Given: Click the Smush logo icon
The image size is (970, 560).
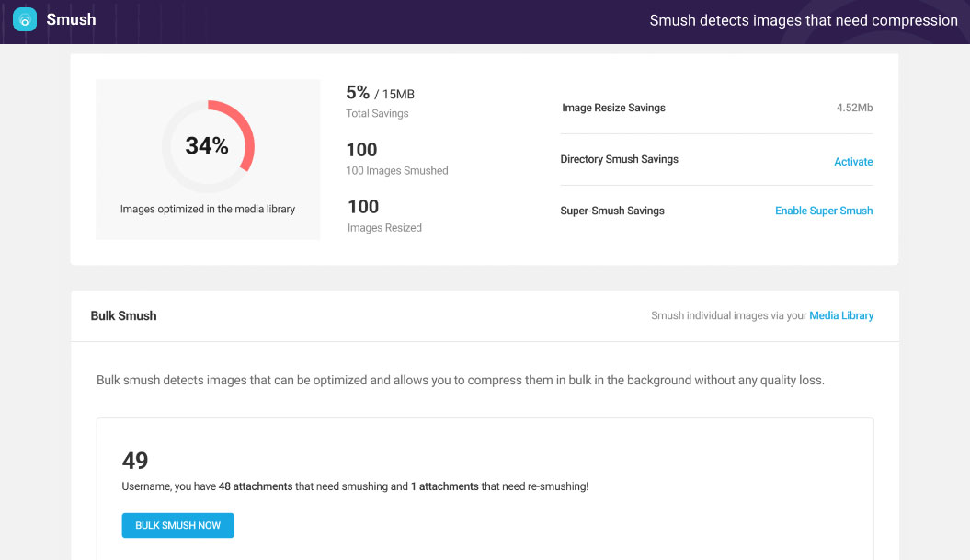Looking at the screenshot, I should point(25,19).
